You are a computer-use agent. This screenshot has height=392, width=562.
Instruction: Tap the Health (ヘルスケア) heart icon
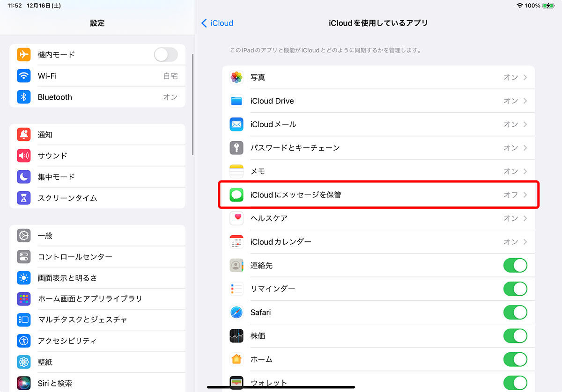(x=237, y=218)
